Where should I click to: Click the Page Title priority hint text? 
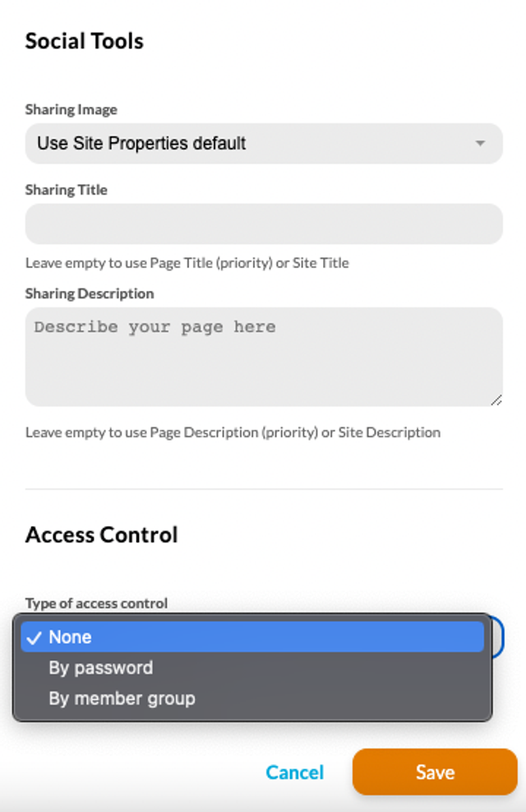coord(187,263)
